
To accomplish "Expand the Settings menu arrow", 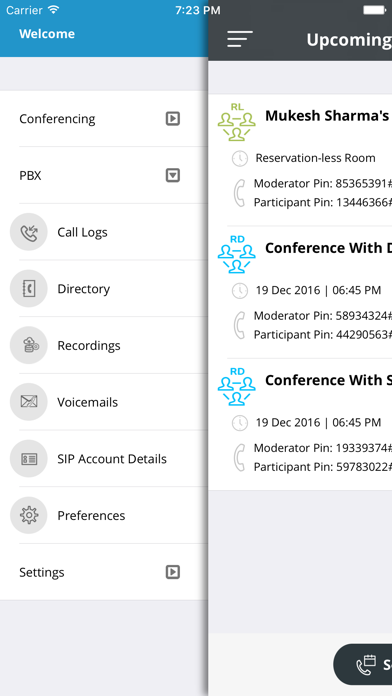I will click(x=173, y=572).
